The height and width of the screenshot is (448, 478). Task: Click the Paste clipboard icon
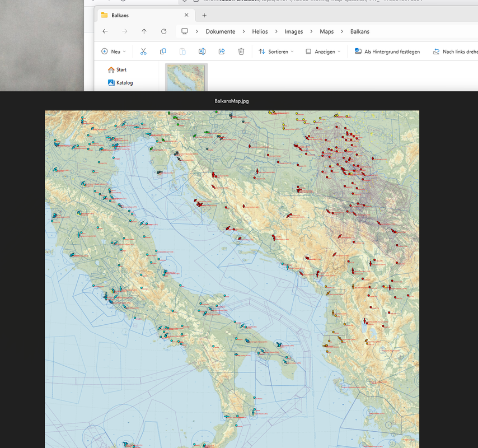[x=182, y=52]
